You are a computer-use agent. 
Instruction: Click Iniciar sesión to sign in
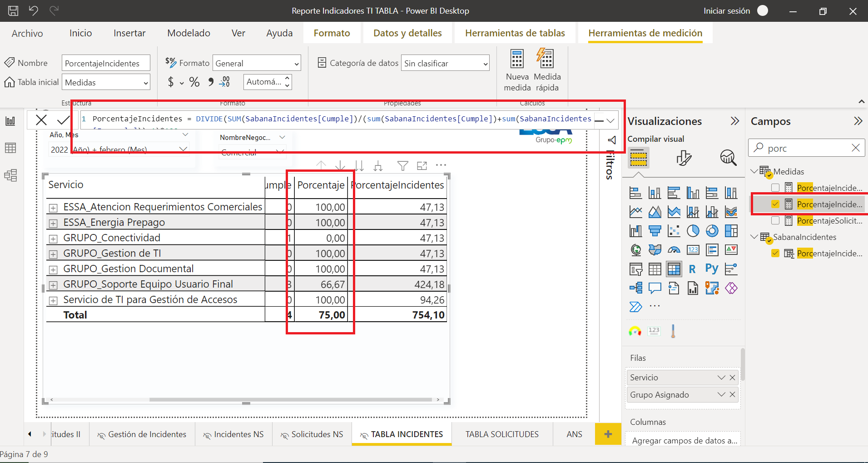pyautogui.click(x=727, y=11)
